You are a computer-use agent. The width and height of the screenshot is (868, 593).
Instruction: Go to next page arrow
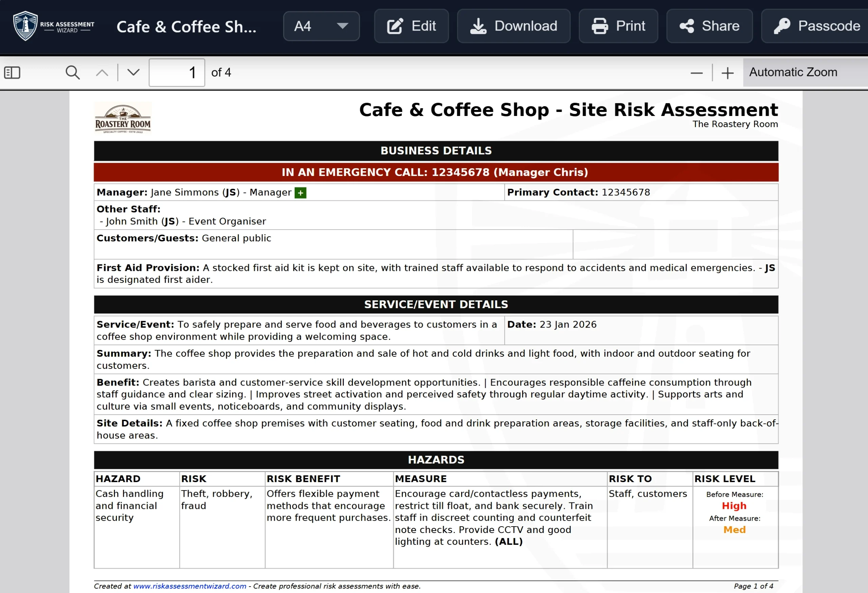(x=133, y=73)
